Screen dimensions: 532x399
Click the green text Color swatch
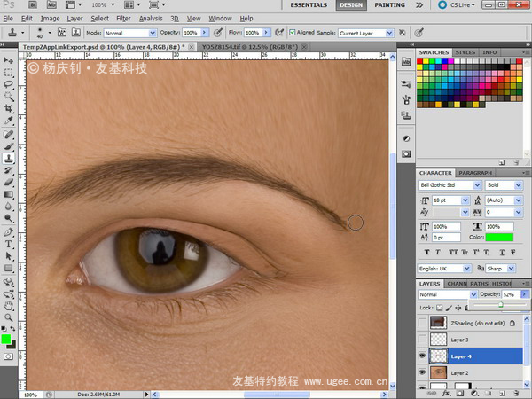click(499, 237)
